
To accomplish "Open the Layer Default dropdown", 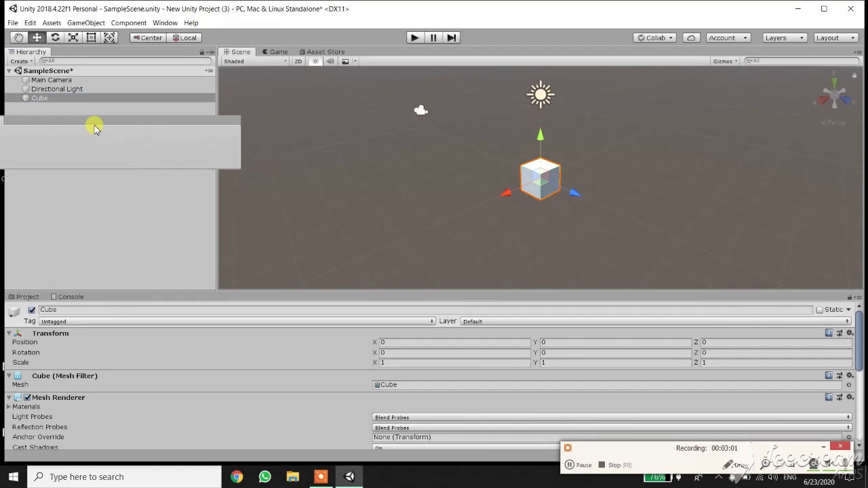I will 656,321.
